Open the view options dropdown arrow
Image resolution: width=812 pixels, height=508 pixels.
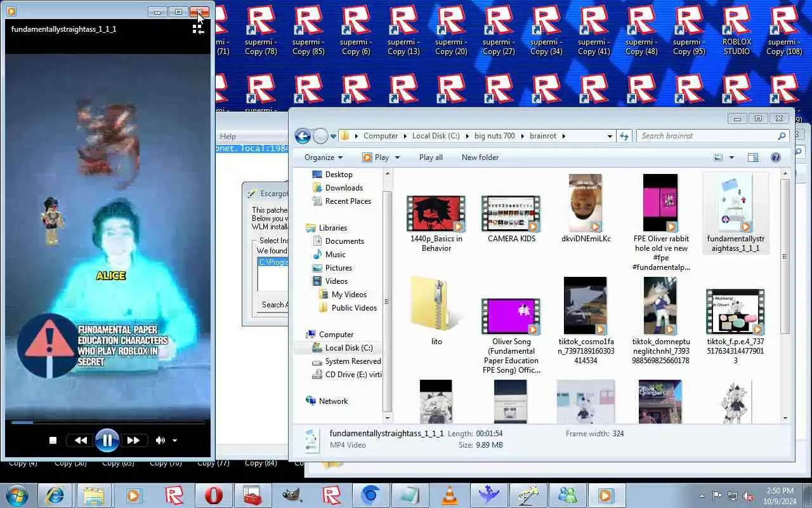pos(731,157)
